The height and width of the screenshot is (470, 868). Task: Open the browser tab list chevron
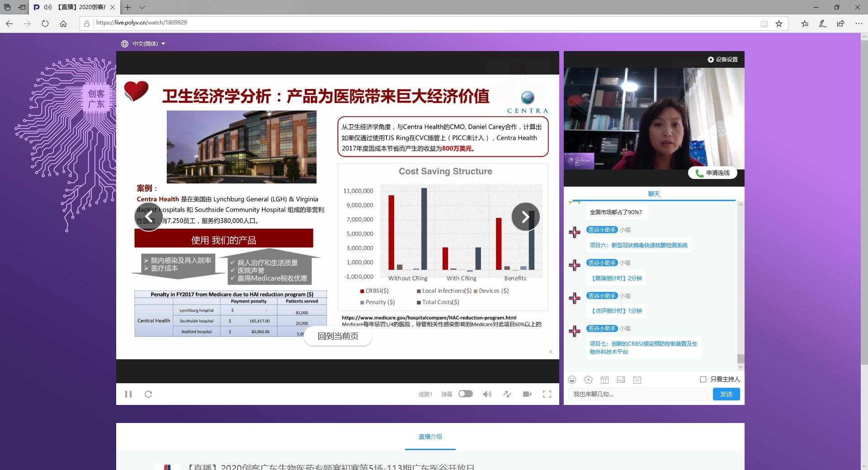142,7
